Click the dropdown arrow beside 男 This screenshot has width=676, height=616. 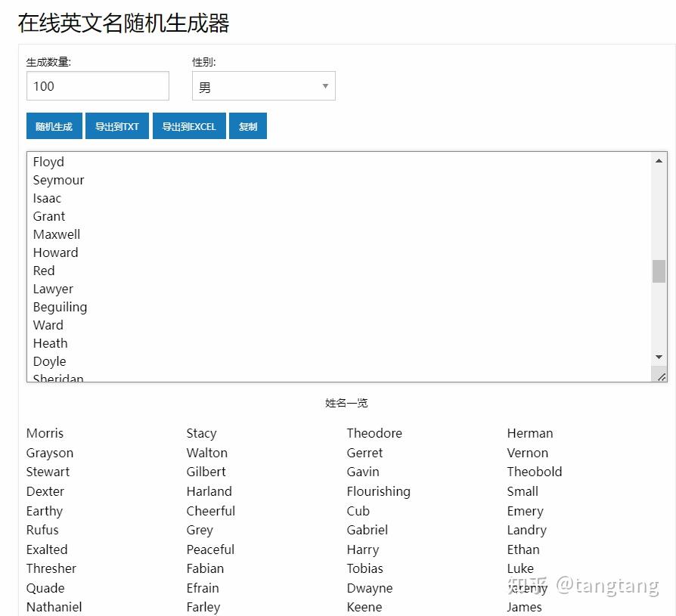coord(324,85)
